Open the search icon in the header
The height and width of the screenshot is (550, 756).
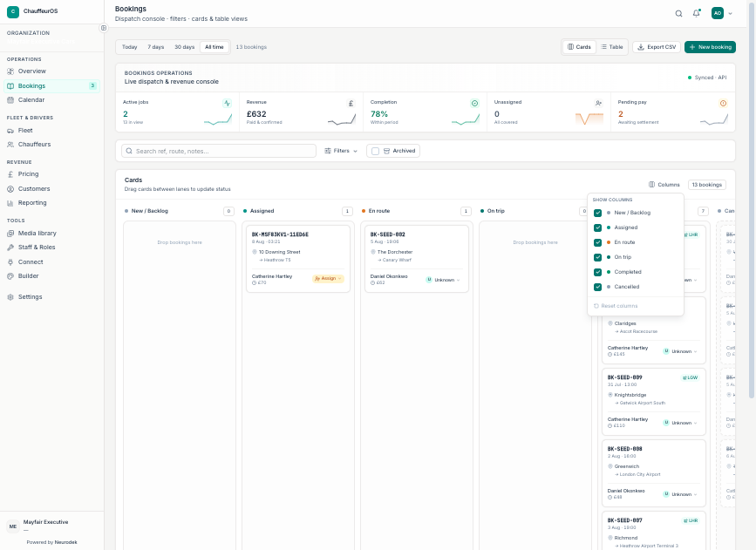click(678, 13)
